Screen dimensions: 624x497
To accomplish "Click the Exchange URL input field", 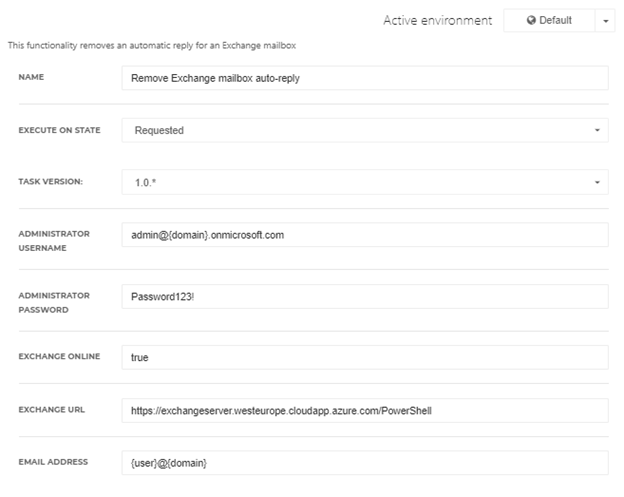I will click(x=365, y=411).
